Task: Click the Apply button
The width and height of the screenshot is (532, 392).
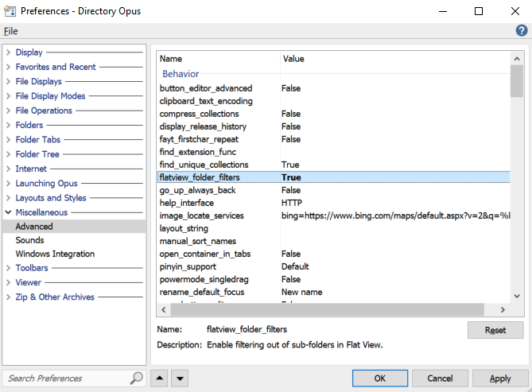Action: coord(500,378)
